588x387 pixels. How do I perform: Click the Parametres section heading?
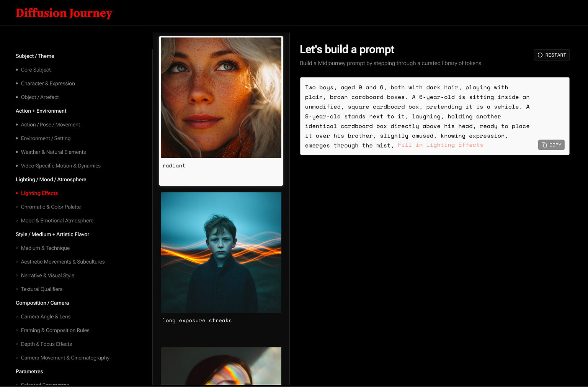coord(29,371)
